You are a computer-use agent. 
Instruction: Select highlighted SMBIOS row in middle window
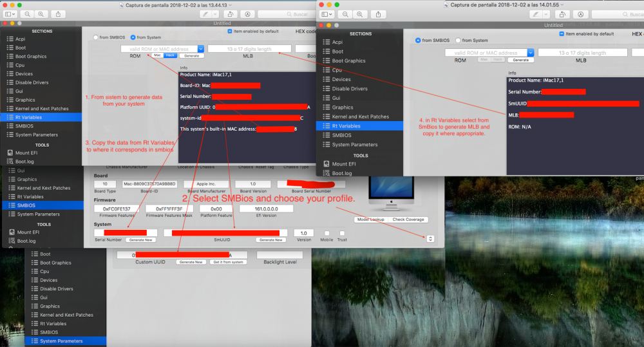[43, 205]
